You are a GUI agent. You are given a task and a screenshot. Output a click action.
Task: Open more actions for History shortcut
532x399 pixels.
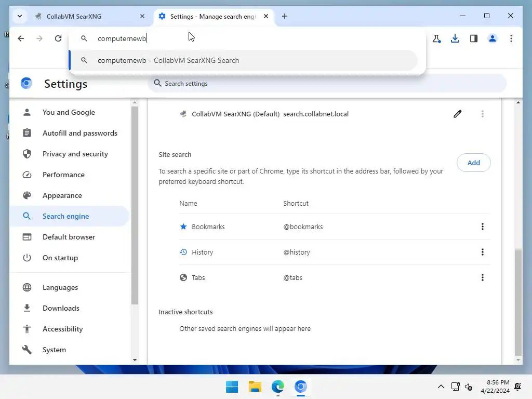pos(483,252)
